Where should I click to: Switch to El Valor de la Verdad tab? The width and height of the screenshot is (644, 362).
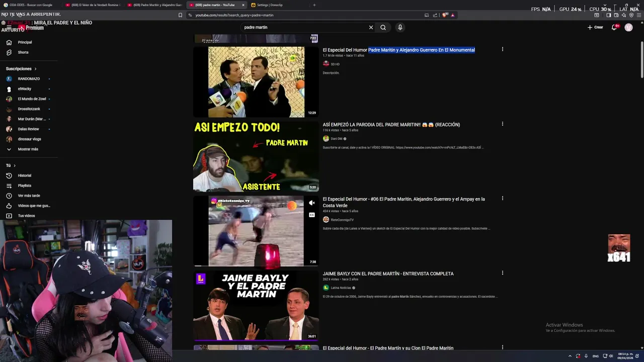point(93,5)
